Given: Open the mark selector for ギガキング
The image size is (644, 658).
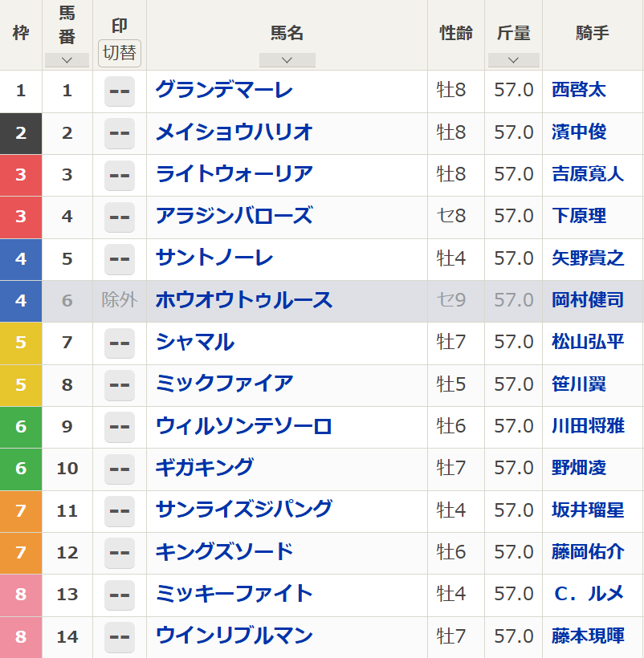Looking at the screenshot, I should click(120, 468).
